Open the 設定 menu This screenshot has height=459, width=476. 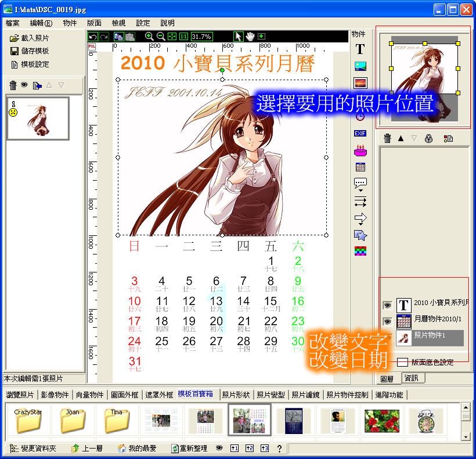(143, 23)
